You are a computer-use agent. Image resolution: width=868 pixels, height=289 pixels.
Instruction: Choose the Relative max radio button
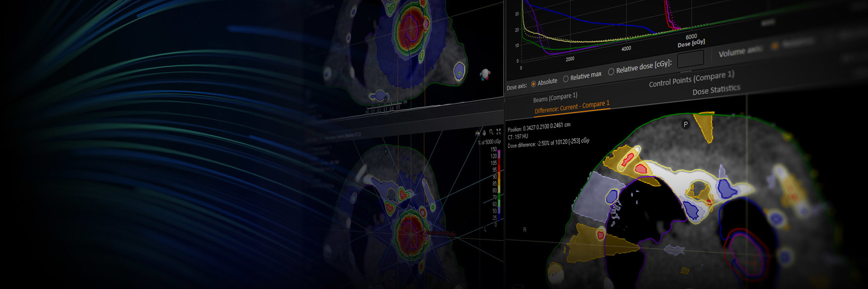(x=566, y=79)
